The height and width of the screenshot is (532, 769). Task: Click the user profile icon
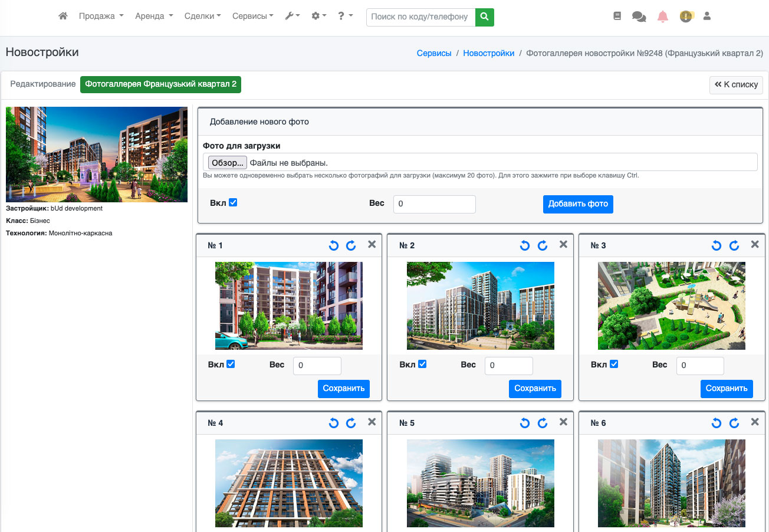[x=707, y=17]
